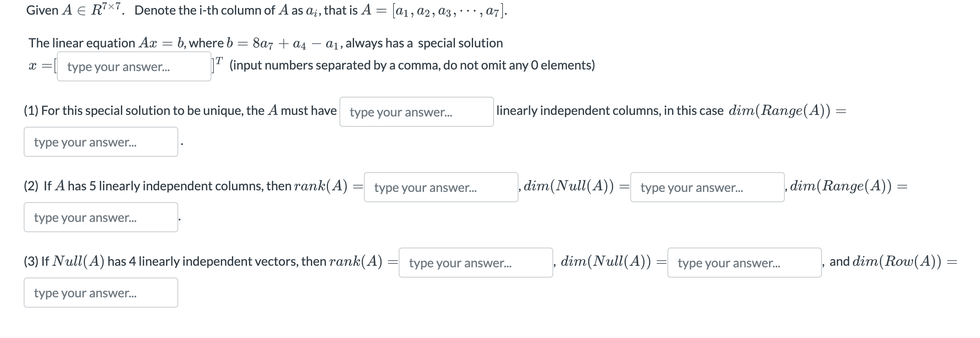Click the special solution x answer field
This screenshot has width=980, height=338.
[x=134, y=67]
